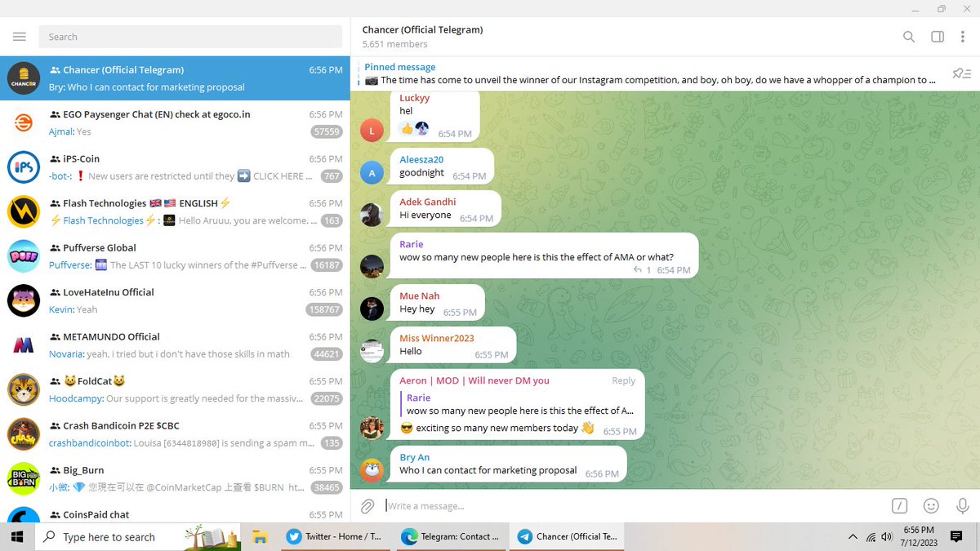Click the Crash Bandicoin avatar

pyautogui.click(x=24, y=434)
